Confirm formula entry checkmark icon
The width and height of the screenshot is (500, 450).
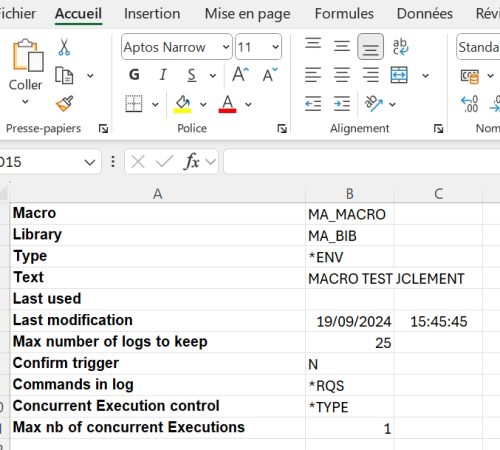[164, 162]
